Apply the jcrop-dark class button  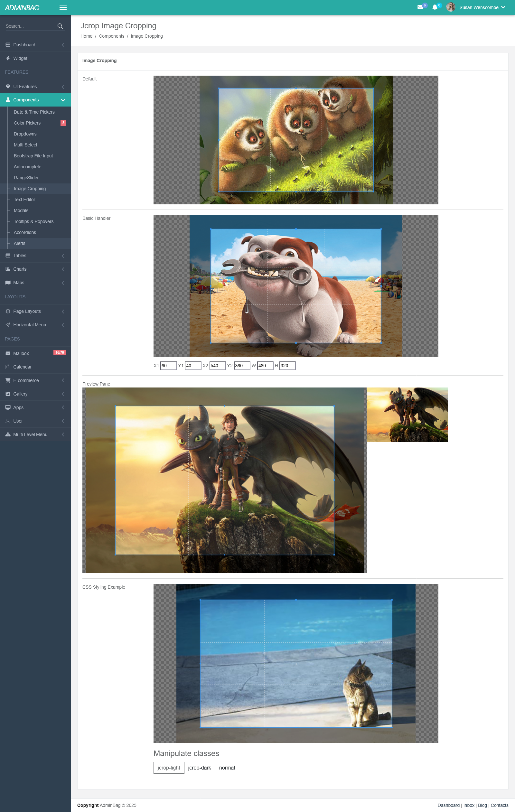[x=200, y=768]
